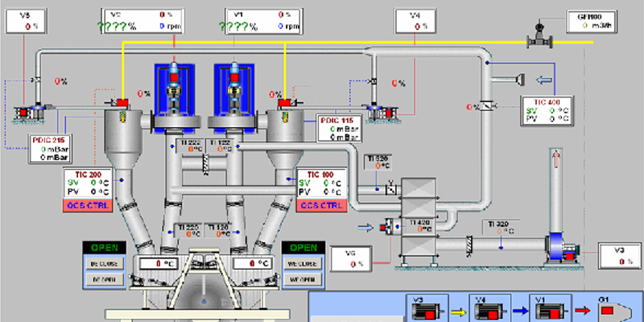
Task: Toggle the OCS CTRL button under TIC 200
Action: click(86, 206)
